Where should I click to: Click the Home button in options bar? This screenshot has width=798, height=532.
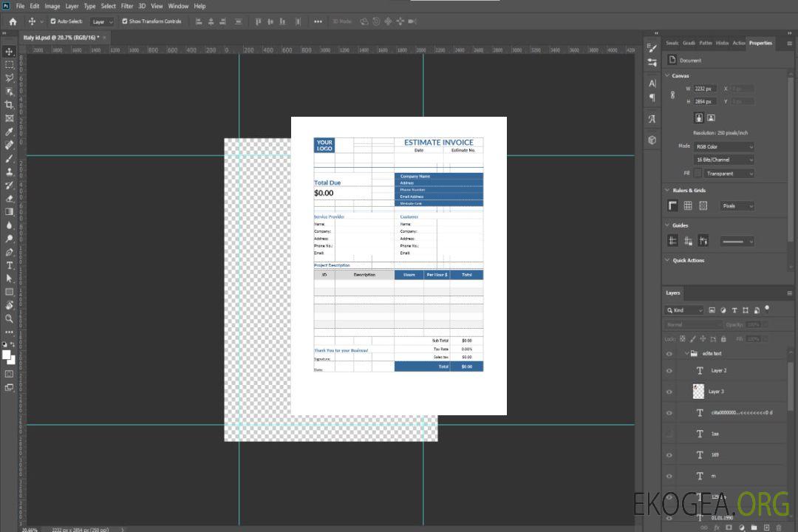(13, 21)
